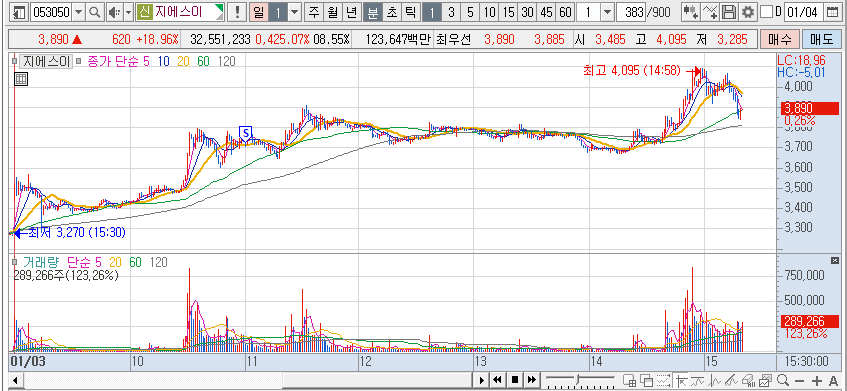Select the 일 daily period toggle

tap(259, 12)
